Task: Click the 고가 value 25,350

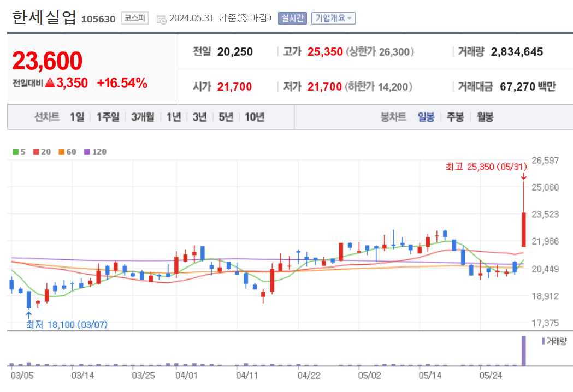Action: pos(325,52)
